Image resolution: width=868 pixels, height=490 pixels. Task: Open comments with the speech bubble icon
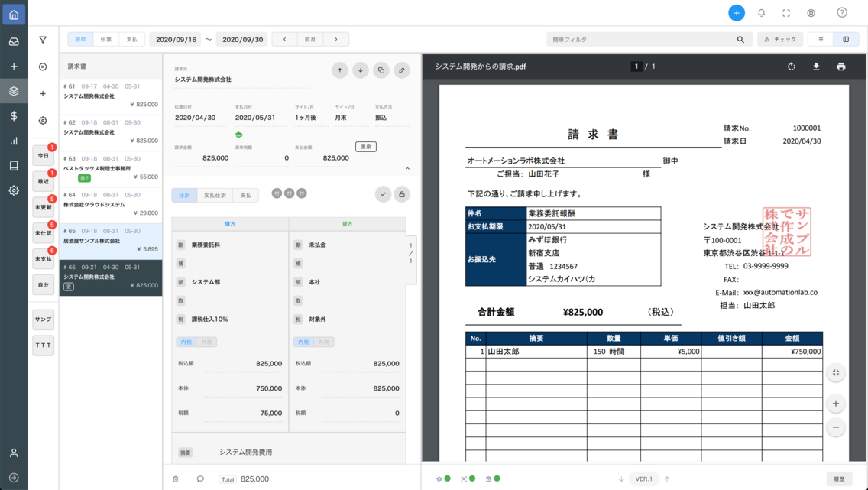[x=200, y=478]
